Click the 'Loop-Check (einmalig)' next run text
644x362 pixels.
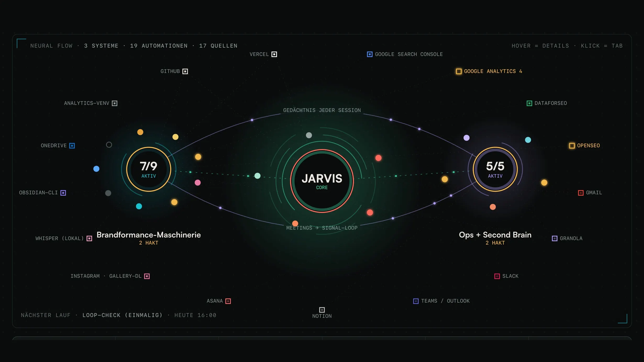point(123,315)
